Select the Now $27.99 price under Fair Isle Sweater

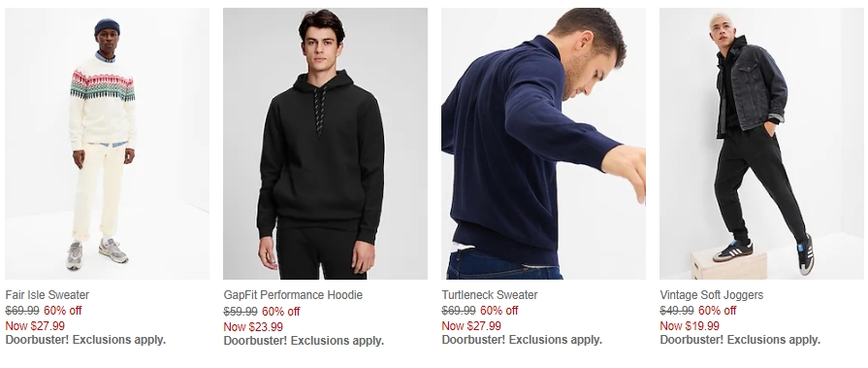pos(35,326)
